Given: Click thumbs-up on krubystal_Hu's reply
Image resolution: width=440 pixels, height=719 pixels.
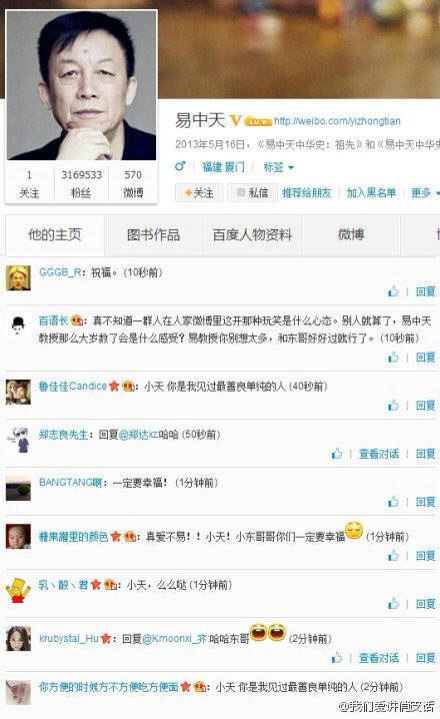Looking at the screenshot, I should tap(337, 658).
